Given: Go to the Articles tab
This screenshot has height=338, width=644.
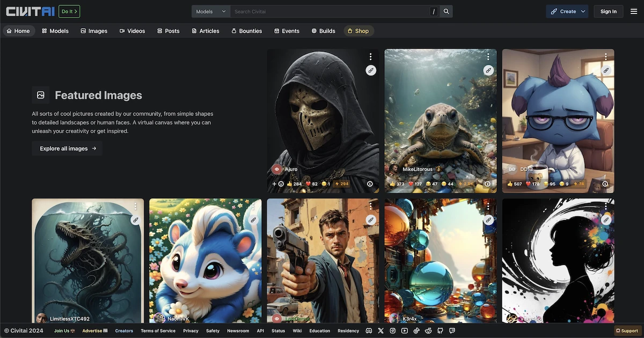Looking at the screenshot, I should (206, 31).
